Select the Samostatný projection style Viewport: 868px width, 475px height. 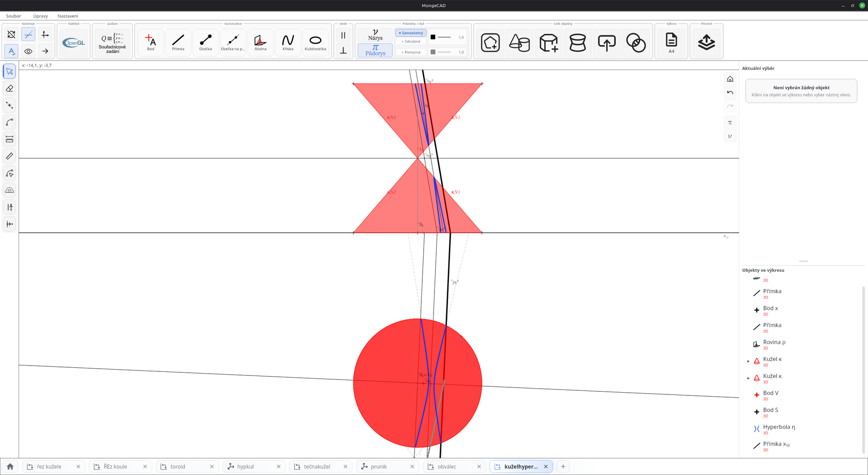pyautogui.click(x=411, y=33)
